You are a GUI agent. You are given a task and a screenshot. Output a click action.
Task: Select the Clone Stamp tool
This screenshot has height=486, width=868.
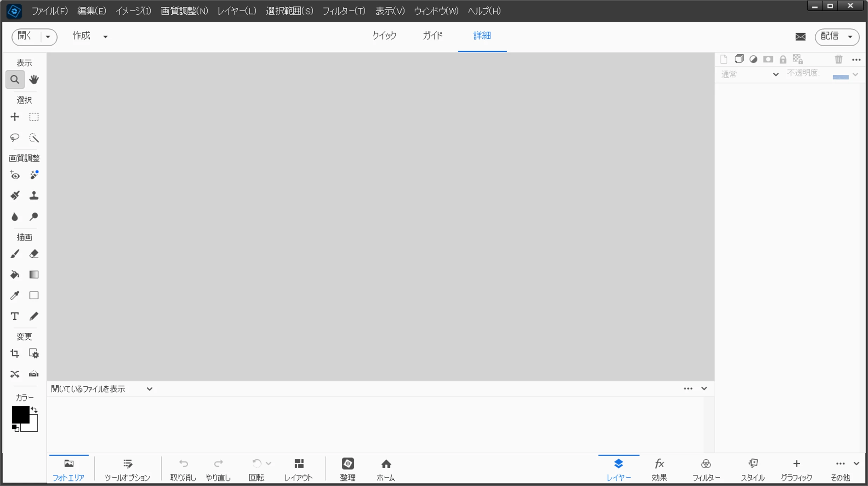[x=34, y=195]
